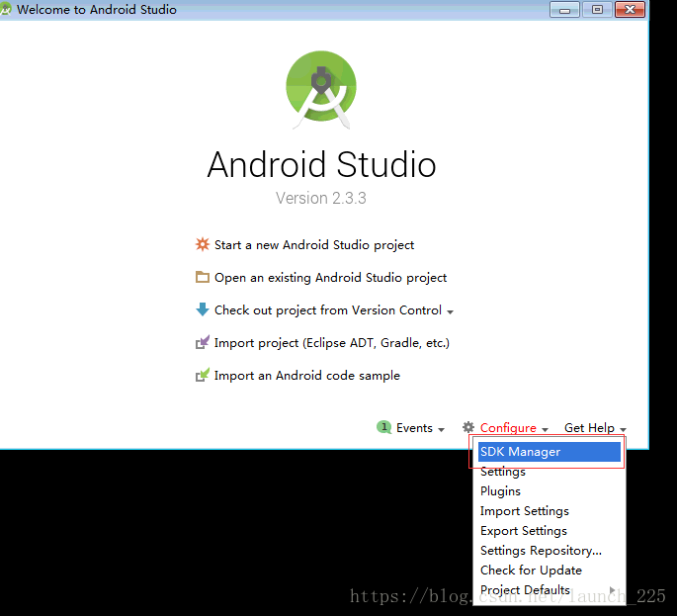677x616 pixels.
Task: Click the green arrow import sample icon
Action: (x=202, y=375)
